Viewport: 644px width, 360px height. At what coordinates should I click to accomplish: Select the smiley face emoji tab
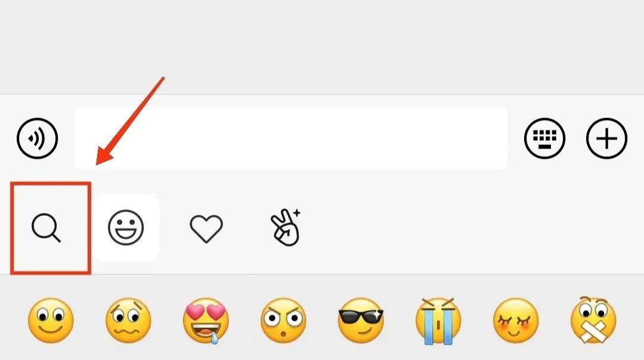tap(126, 228)
